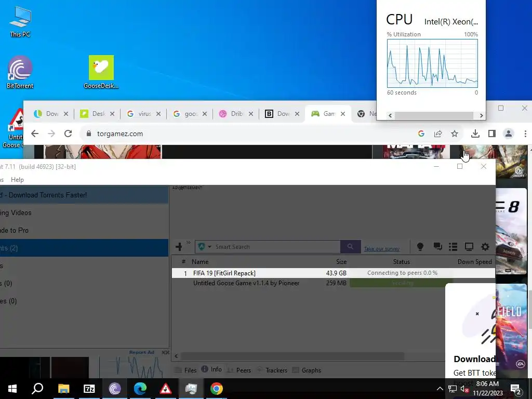
Task: Sort torrents by Status column header
Action: click(x=402, y=262)
